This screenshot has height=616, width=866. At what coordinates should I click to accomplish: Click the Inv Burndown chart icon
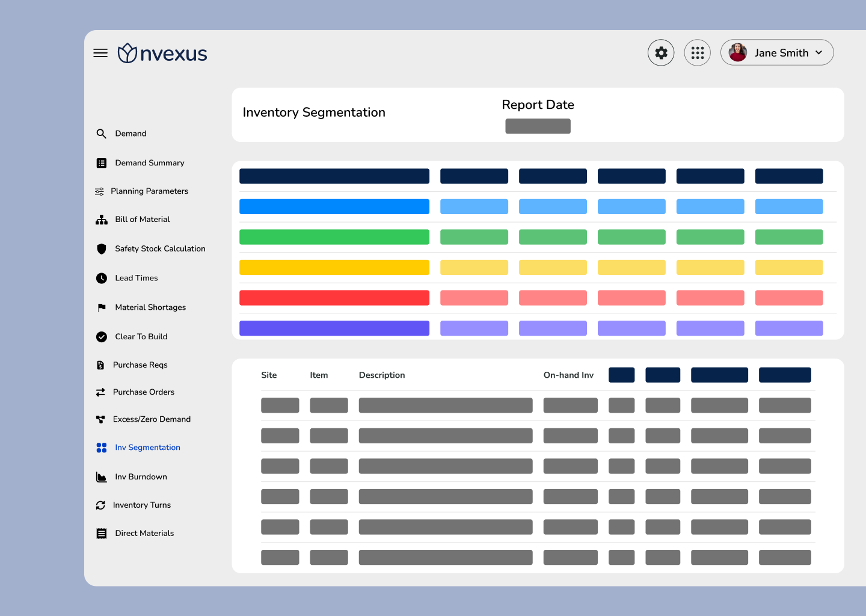point(102,477)
